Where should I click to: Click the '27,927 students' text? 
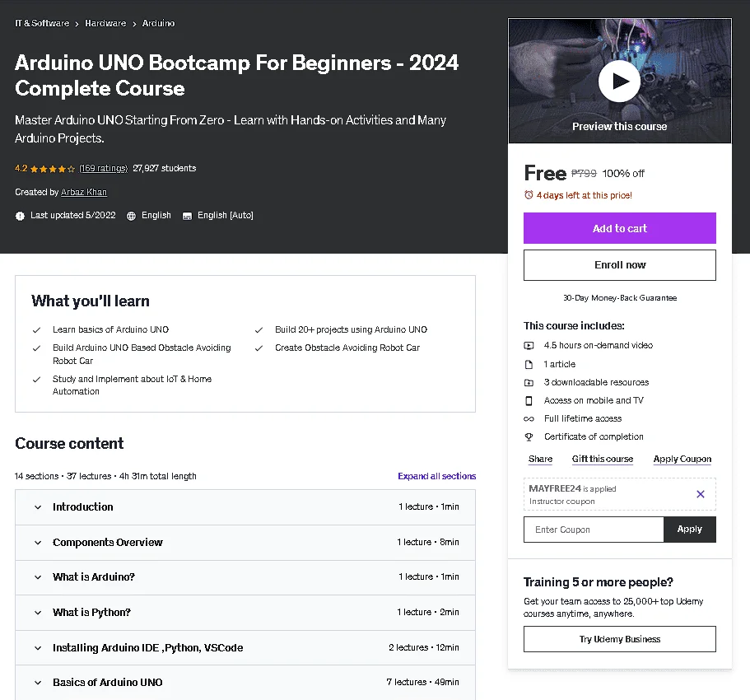pos(165,168)
